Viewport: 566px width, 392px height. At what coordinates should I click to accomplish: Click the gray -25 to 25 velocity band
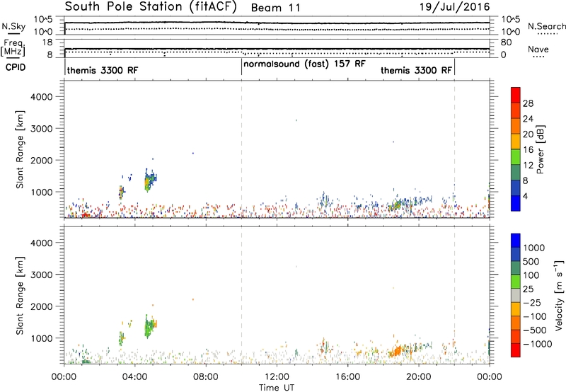(516, 295)
